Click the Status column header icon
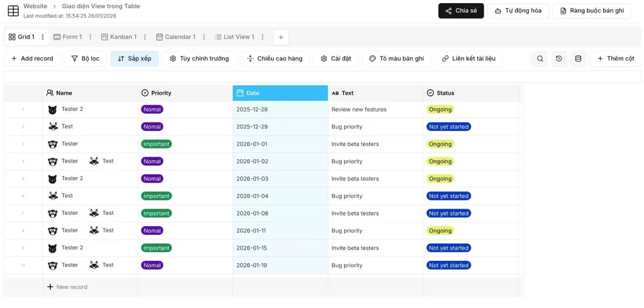The image size is (644, 308). pyautogui.click(x=430, y=93)
